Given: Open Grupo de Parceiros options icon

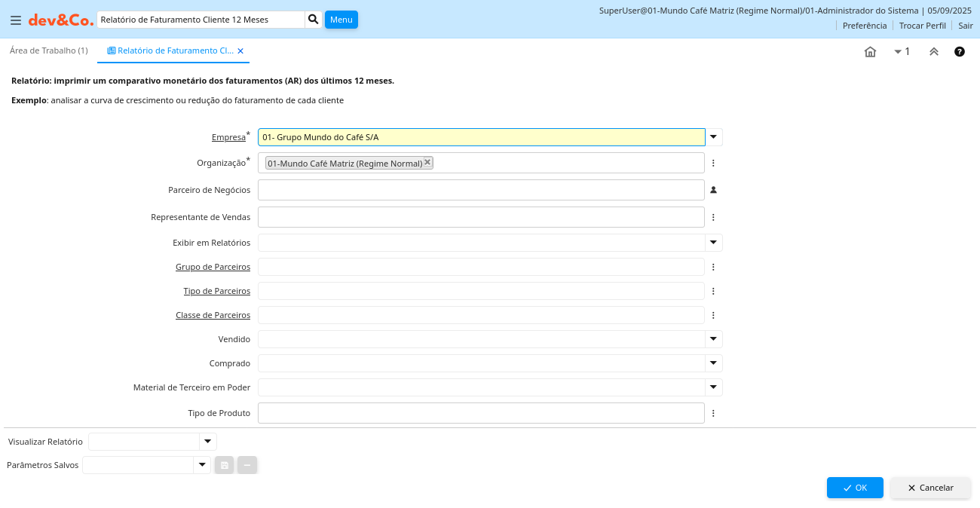Looking at the screenshot, I should (x=713, y=267).
